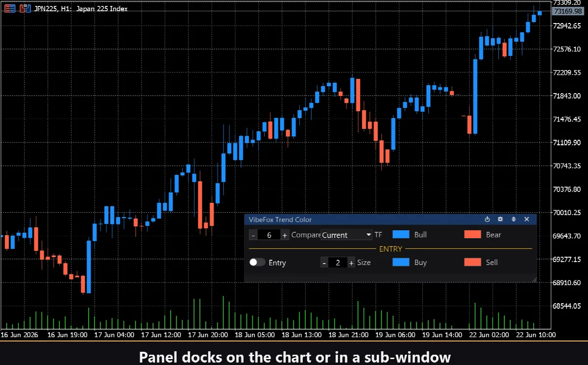The height and width of the screenshot is (365, 588).
Task: Pick the Bear color swatch
Action: click(473, 235)
